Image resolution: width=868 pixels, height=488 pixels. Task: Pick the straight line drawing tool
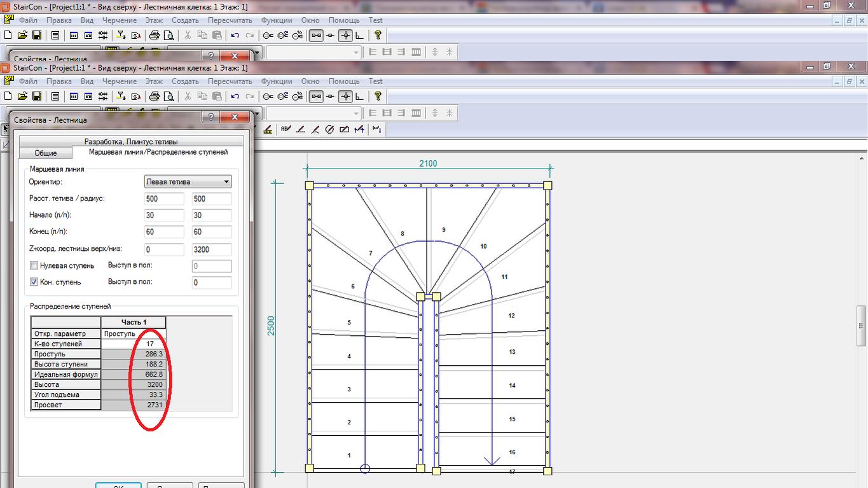[301, 129]
